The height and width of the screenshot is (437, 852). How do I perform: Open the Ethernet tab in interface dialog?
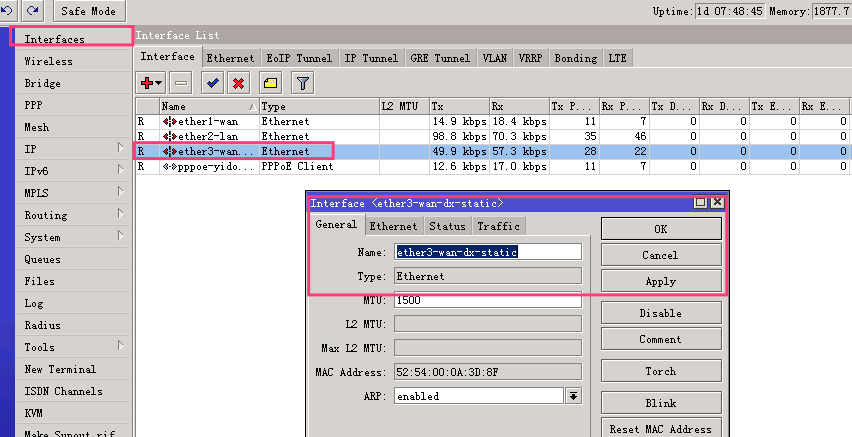393,226
